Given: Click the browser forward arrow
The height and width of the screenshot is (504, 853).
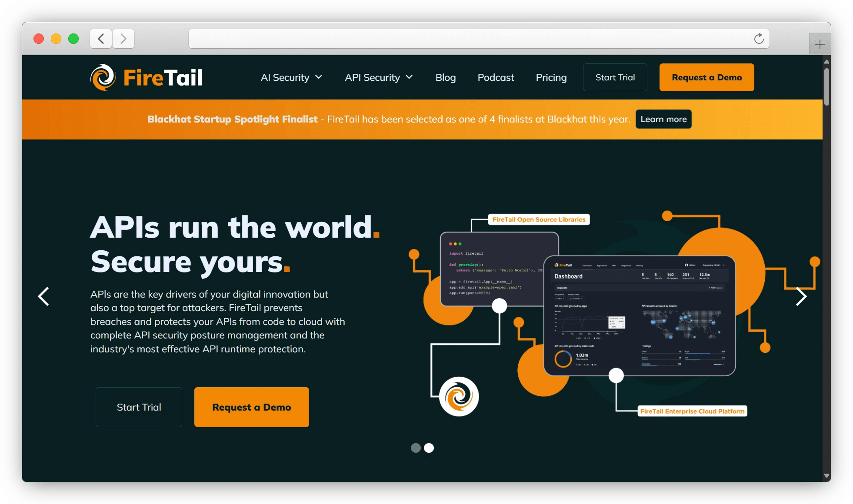Looking at the screenshot, I should [123, 39].
